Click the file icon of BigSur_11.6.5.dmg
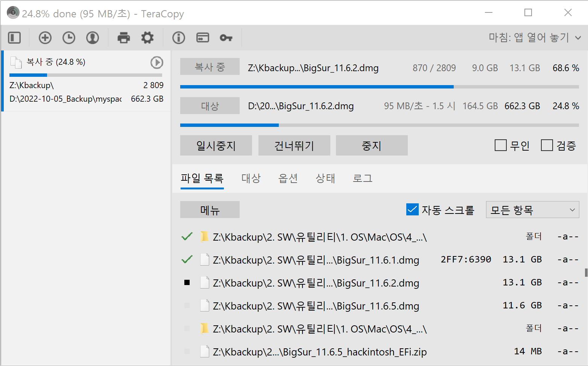 point(205,305)
